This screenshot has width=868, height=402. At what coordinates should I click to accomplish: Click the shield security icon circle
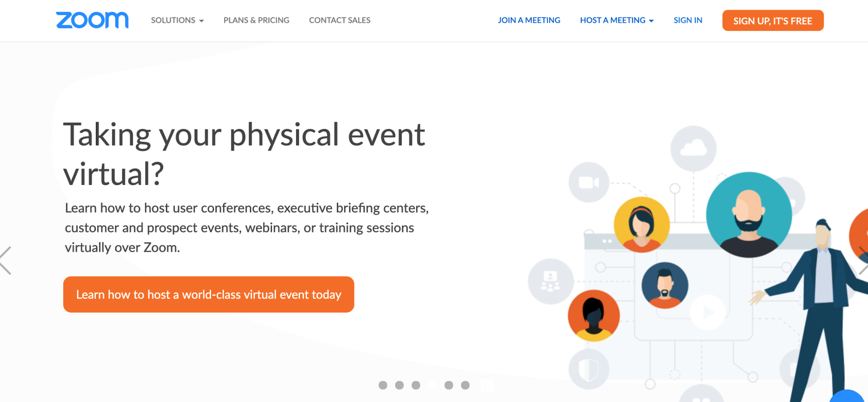pos(589,369)
